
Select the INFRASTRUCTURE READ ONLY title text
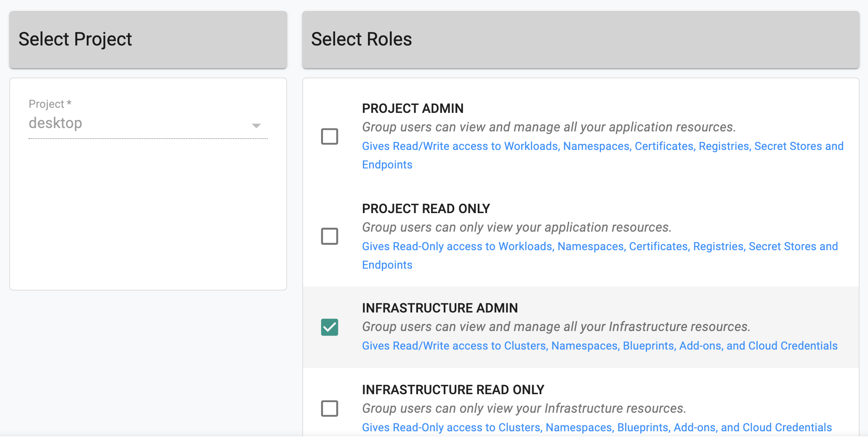pyautogui.click(x=453, y=390)
